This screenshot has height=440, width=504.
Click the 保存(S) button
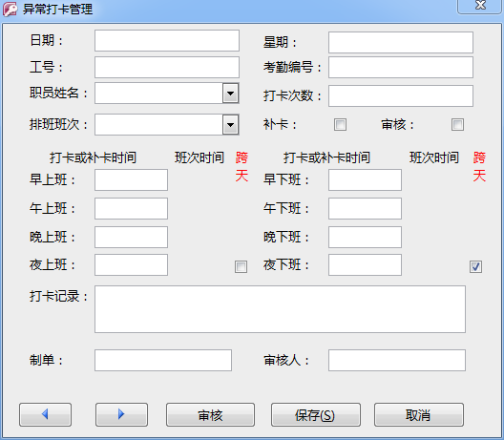tap(316, 414)
